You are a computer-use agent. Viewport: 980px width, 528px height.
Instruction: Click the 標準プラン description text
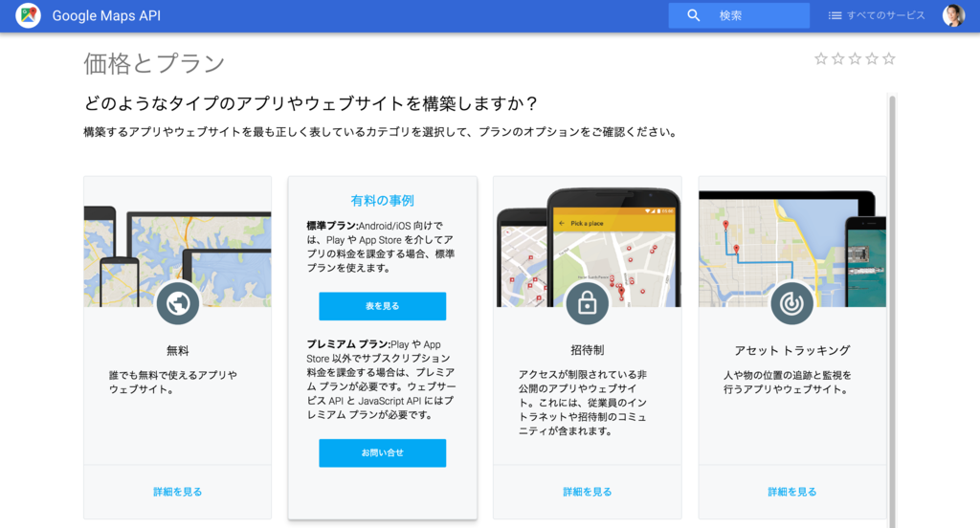tap(381, 247)
